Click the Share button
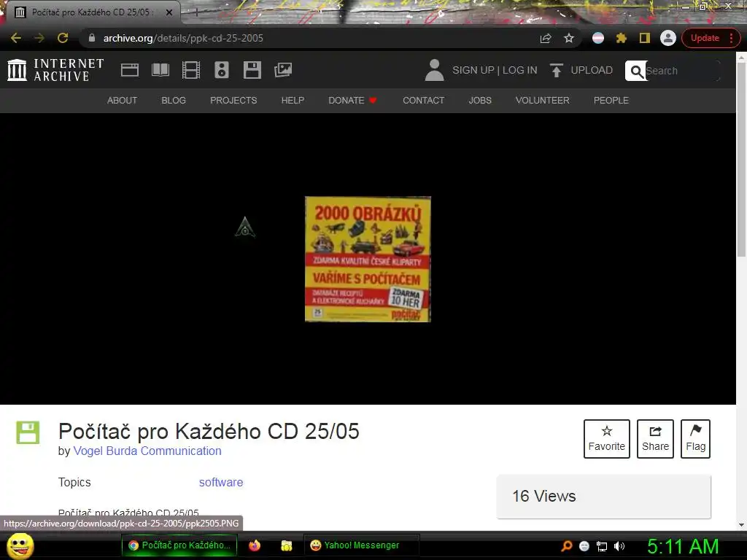This screenshot has width=747, height=560. coord(655,438)
